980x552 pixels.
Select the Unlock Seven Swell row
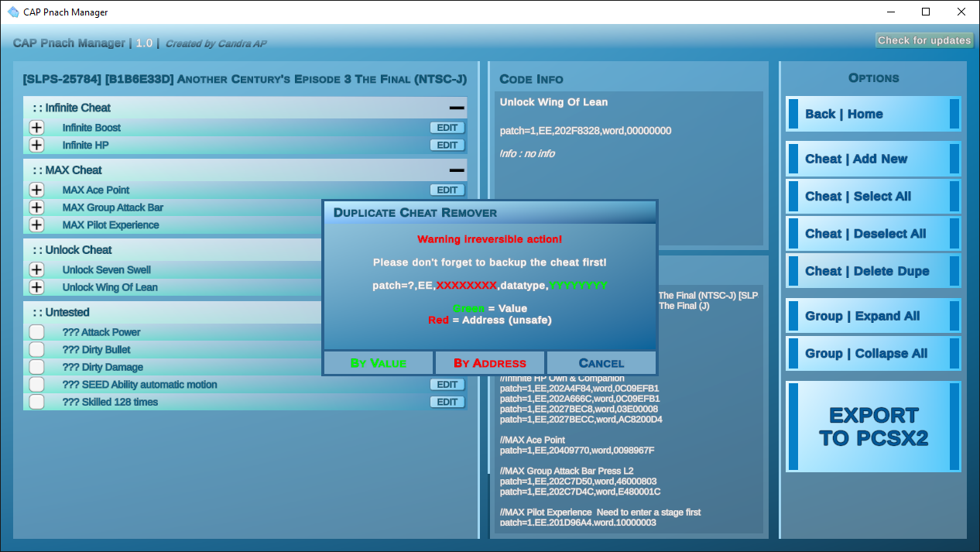[x=173, y=269]
